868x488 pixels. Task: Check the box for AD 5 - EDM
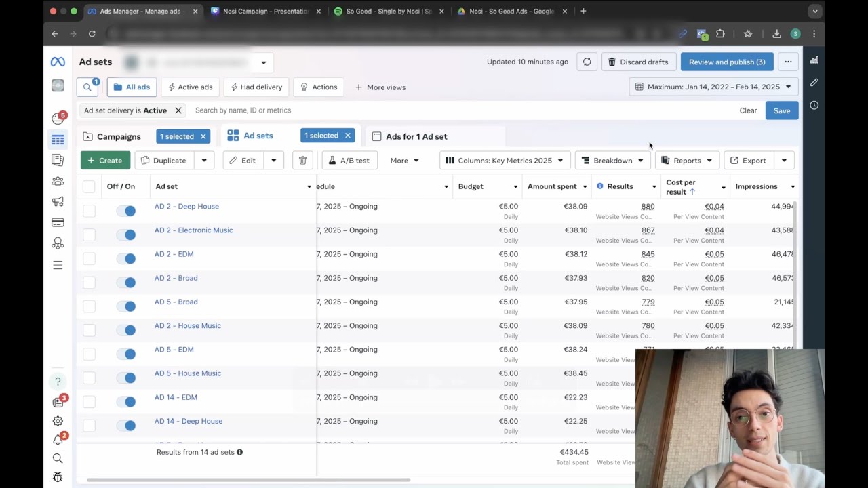click(89, 354)
